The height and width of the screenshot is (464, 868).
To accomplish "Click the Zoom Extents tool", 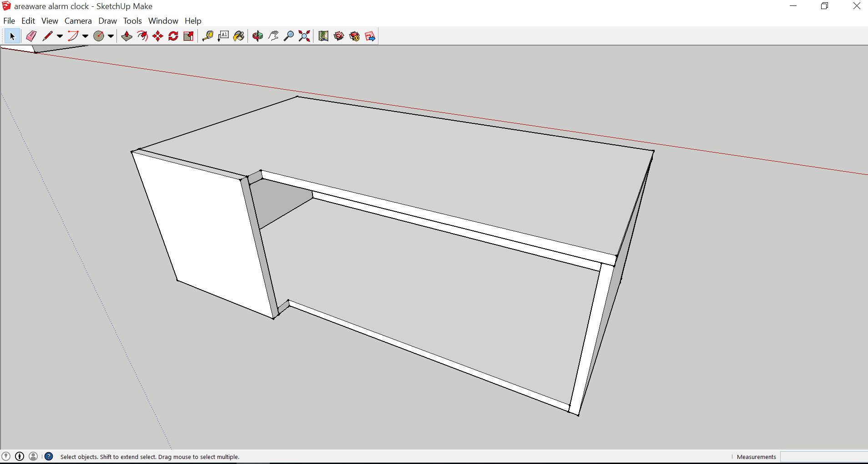I will [x=304, y=36].
